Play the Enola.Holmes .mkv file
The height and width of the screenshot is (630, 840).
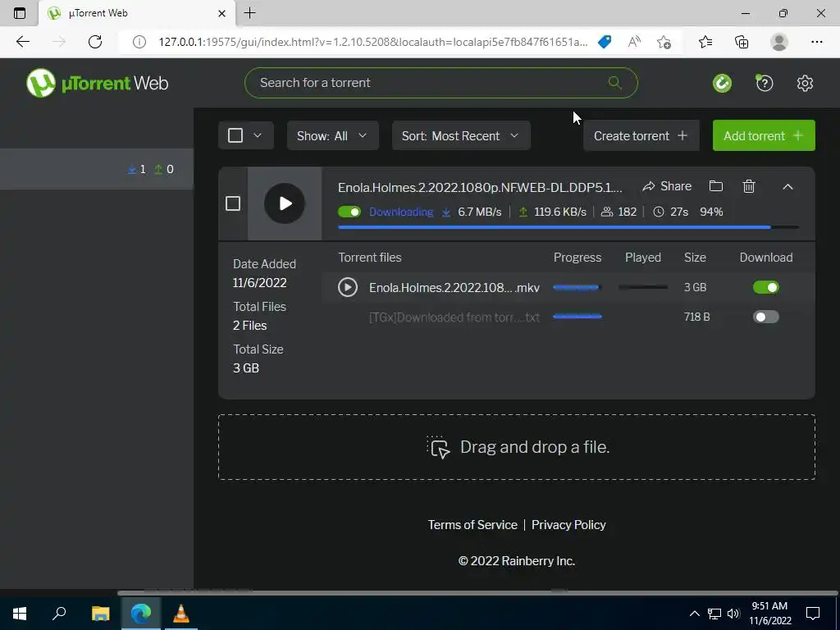tap(348, 287)
